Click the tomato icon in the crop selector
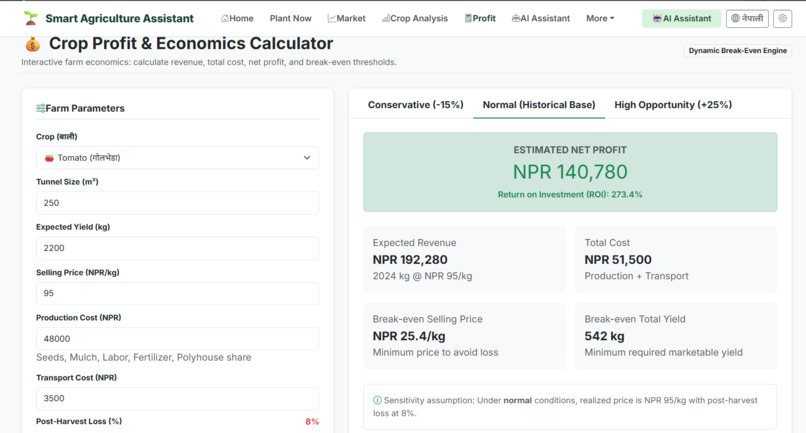The image size is (806, 433). pyautogui.click(x=49, y=158)
